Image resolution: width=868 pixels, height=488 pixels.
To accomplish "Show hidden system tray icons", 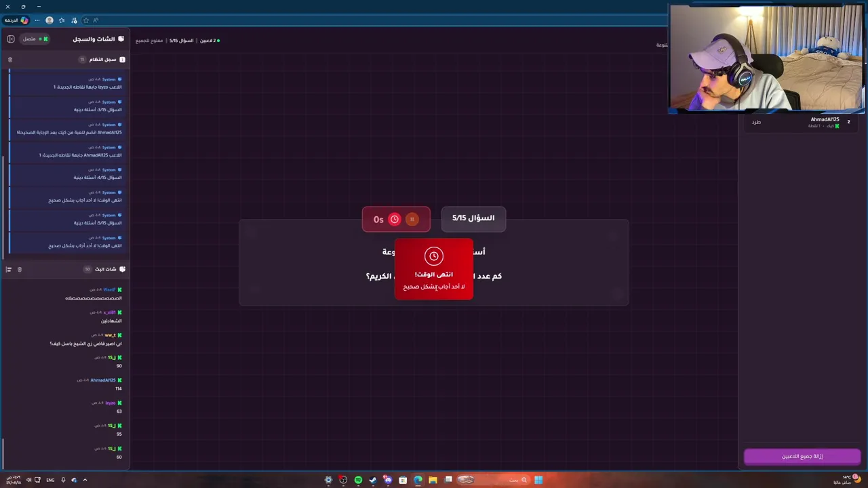I will [85, 480].
